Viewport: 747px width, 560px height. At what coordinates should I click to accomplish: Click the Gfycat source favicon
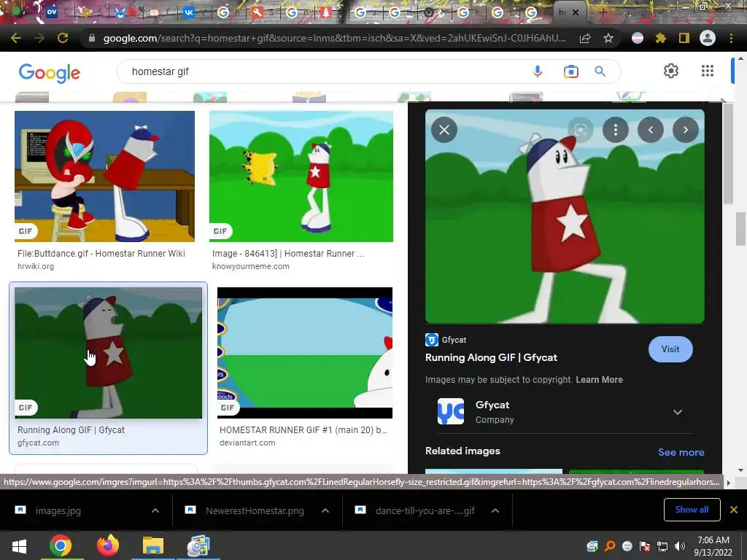tap(432, 340)
